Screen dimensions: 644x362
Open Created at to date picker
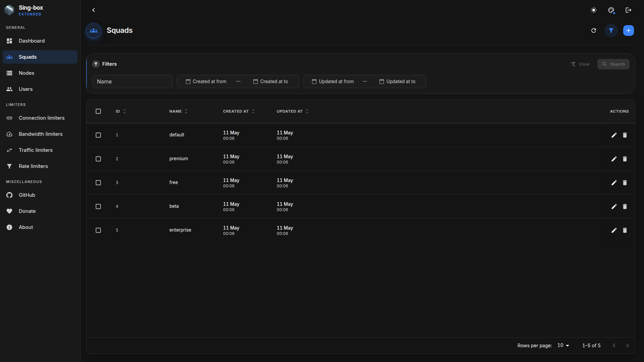[271, 81]
